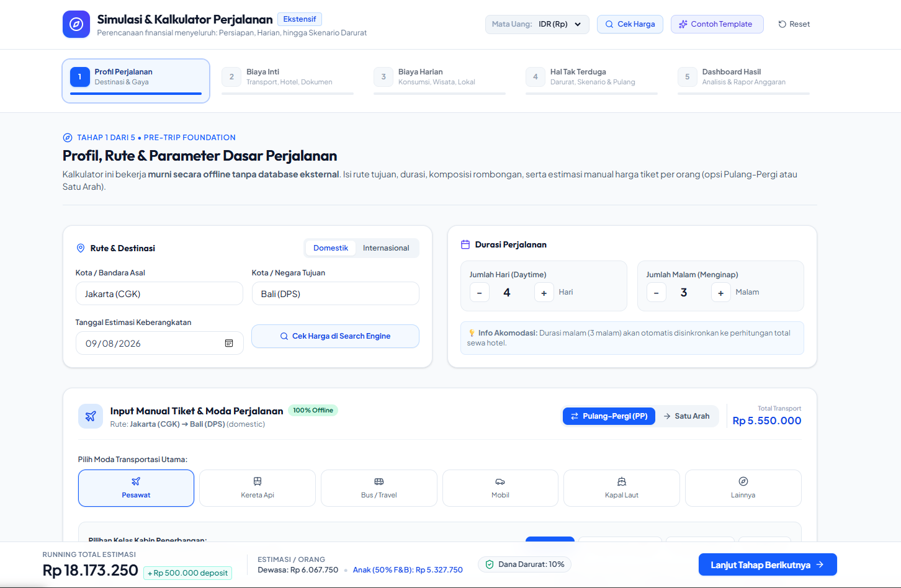Screen dimensions: 901x588
Task: Decrease Jumlah Malam with minus button
Action: tap(657, 293)
